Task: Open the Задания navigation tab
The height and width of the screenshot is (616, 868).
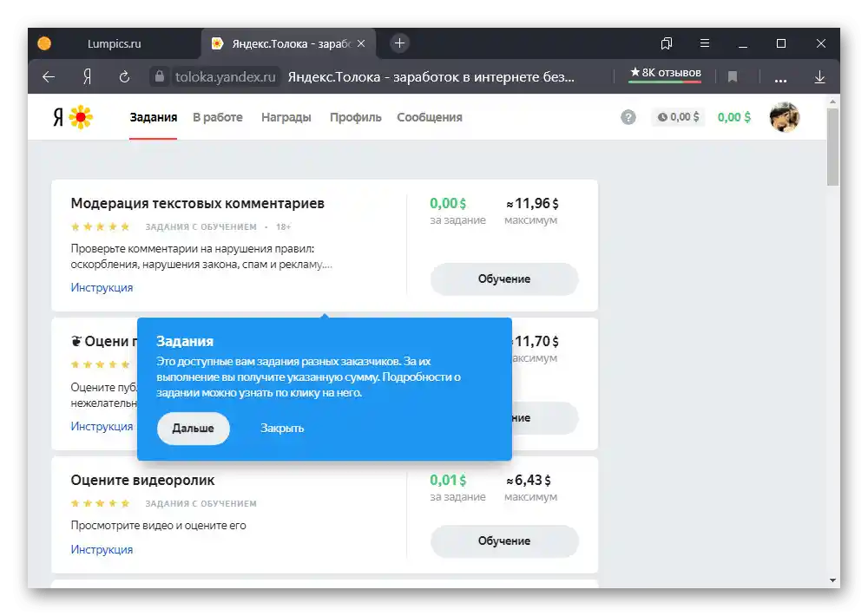Action: [x=154, y=117]
